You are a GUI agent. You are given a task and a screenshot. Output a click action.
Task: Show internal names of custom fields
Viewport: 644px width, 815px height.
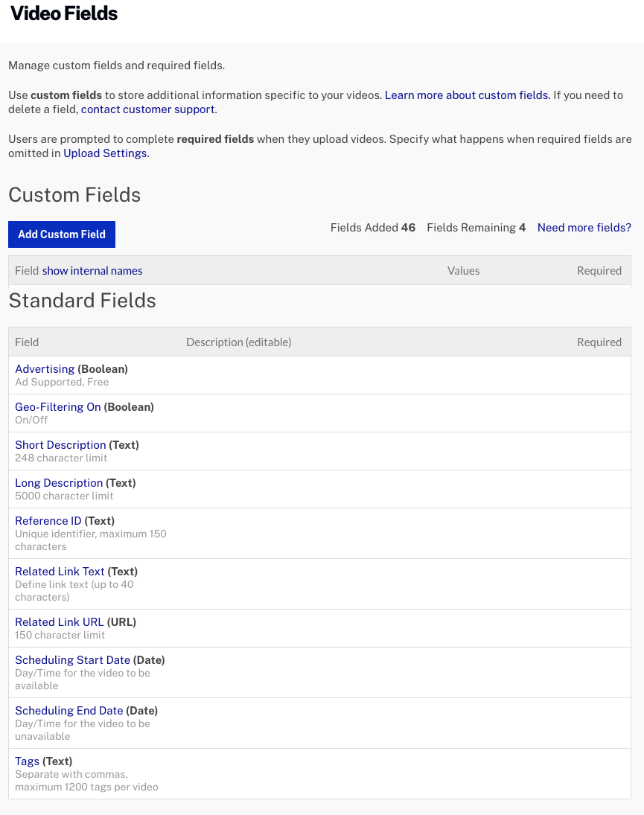pyautogui.click(x=92, y=271)
